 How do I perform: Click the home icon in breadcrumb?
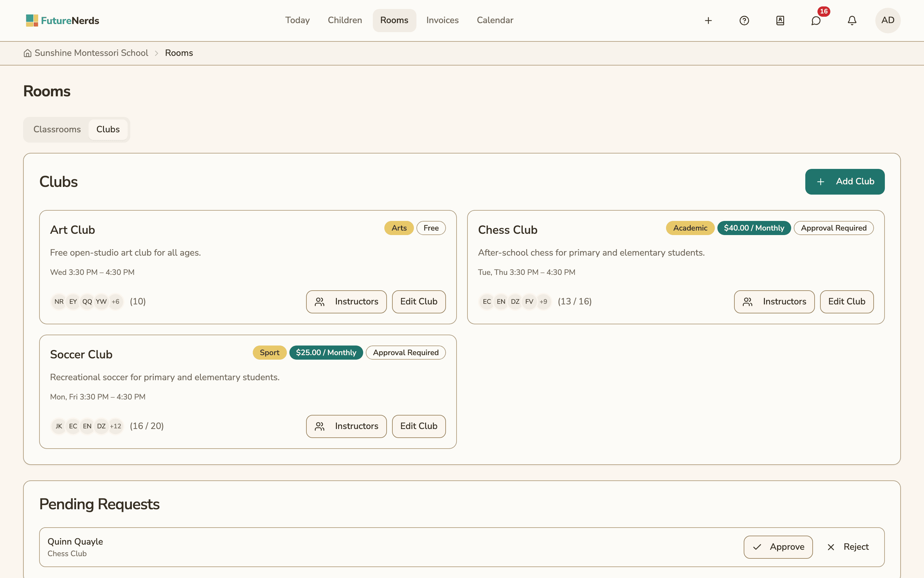coord(28,53)
